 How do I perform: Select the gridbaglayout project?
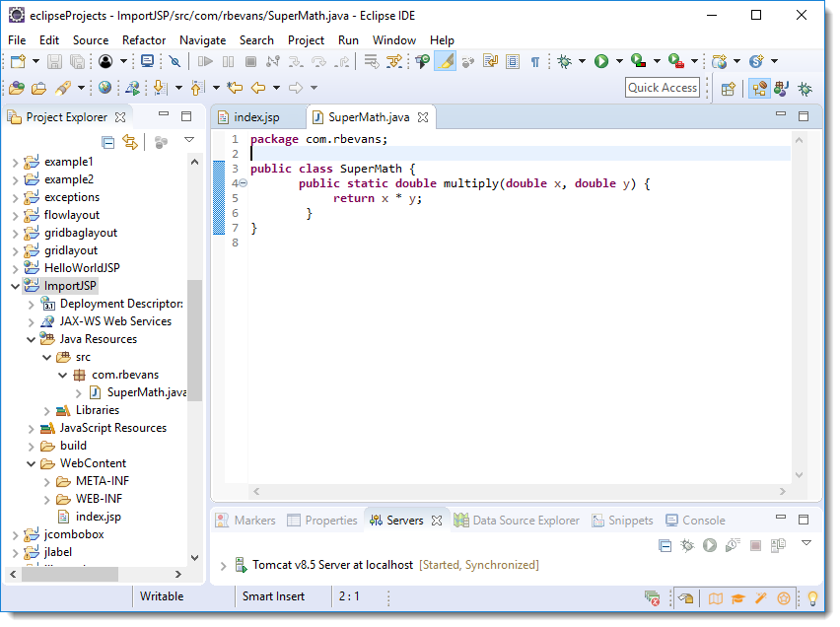click(81, 233)
